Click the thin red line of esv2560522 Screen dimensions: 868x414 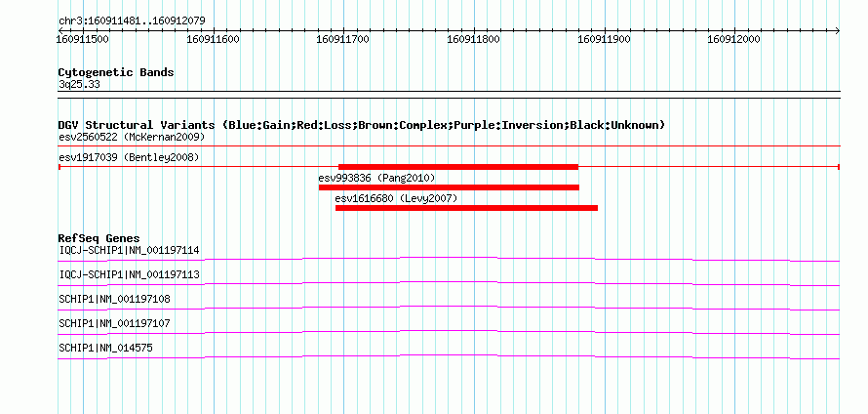tap(449, 146)
